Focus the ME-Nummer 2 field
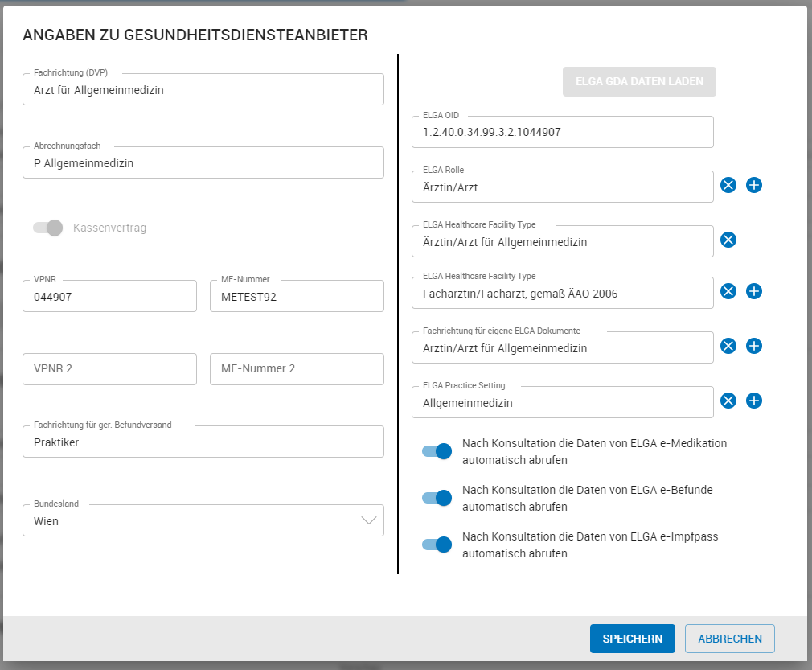This screenshot has height=670, width=812. [x=297, y=368]
